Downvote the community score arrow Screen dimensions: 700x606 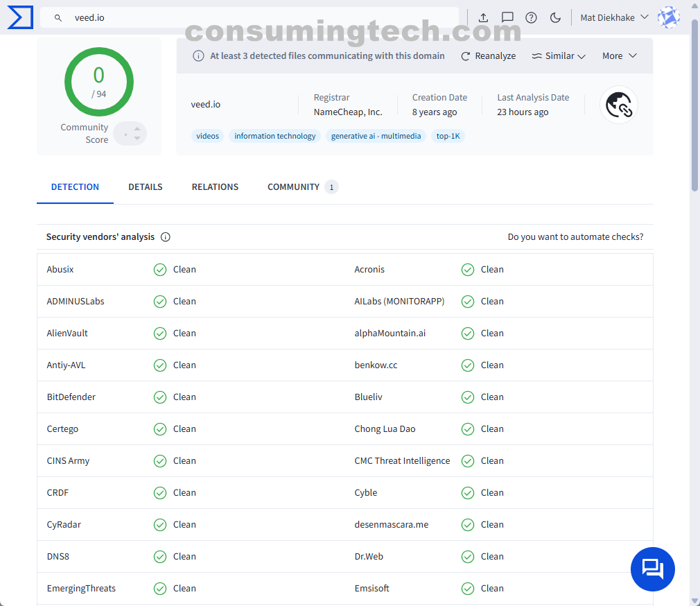(137, 139)
